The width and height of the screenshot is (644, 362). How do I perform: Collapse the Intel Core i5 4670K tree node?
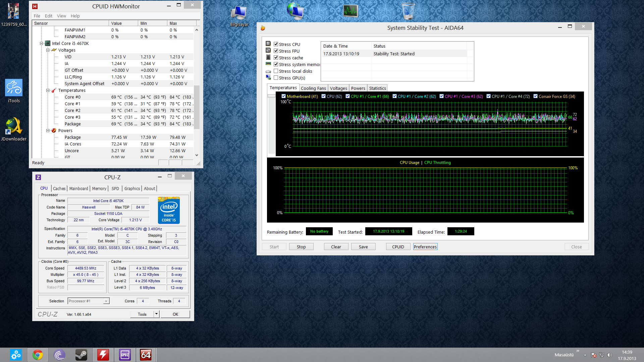42,43
